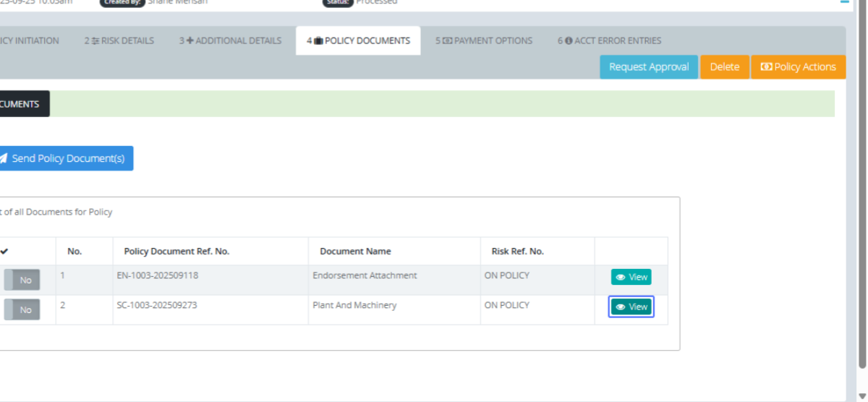Screen dimensions: 868x402
Task: Toggle the No switch for document EN-1003-202509118
Action: coord(22,280)
